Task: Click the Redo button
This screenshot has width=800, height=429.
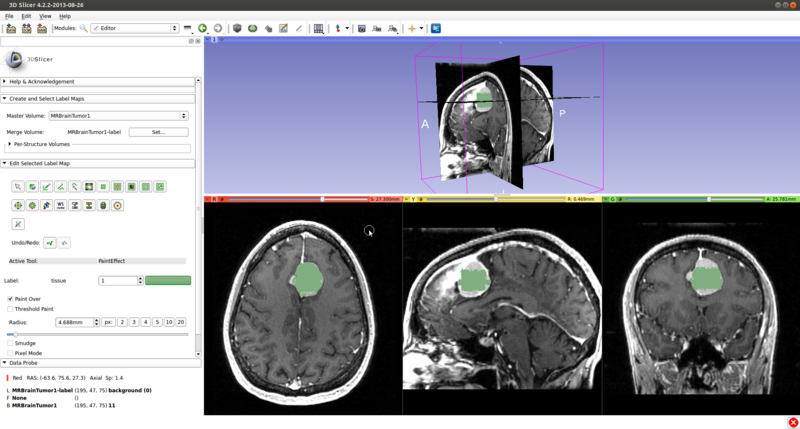Action: click(64, 243)
